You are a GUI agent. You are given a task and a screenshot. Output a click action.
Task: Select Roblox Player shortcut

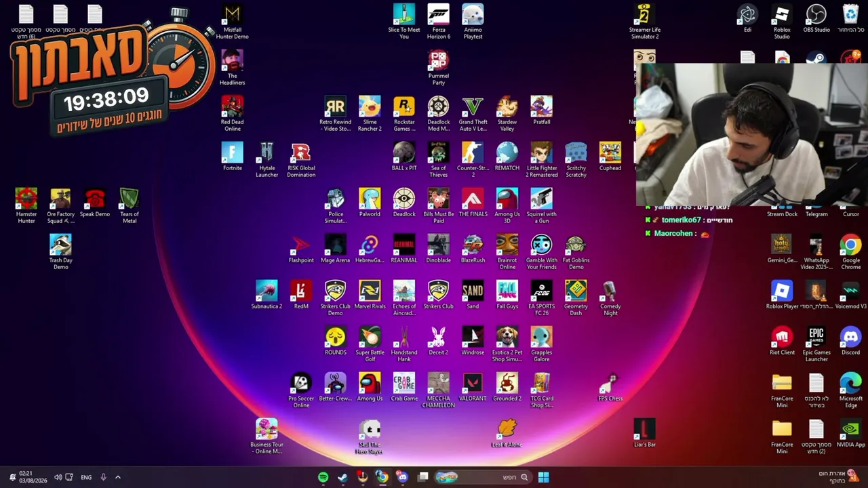click(x=782, y=295)
